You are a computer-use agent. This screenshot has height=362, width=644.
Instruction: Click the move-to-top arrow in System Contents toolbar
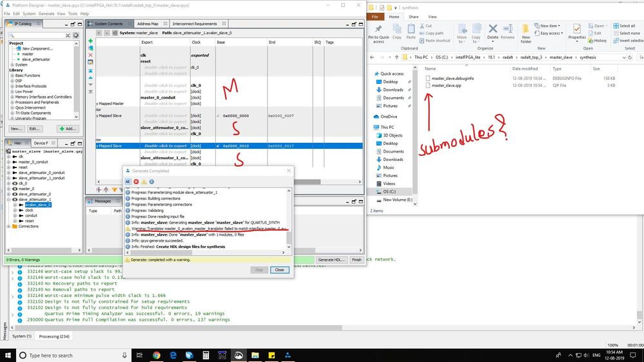pyautogui.click(x=90, y=71)
